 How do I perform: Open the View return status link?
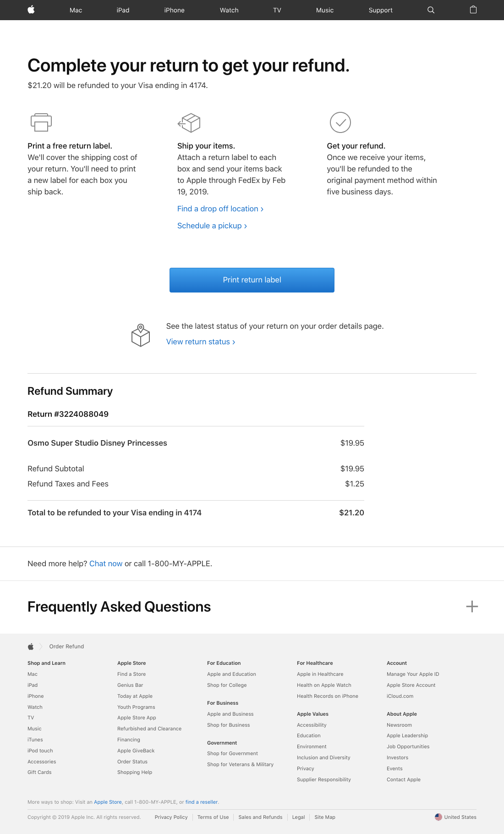click(x=200, y=342)
